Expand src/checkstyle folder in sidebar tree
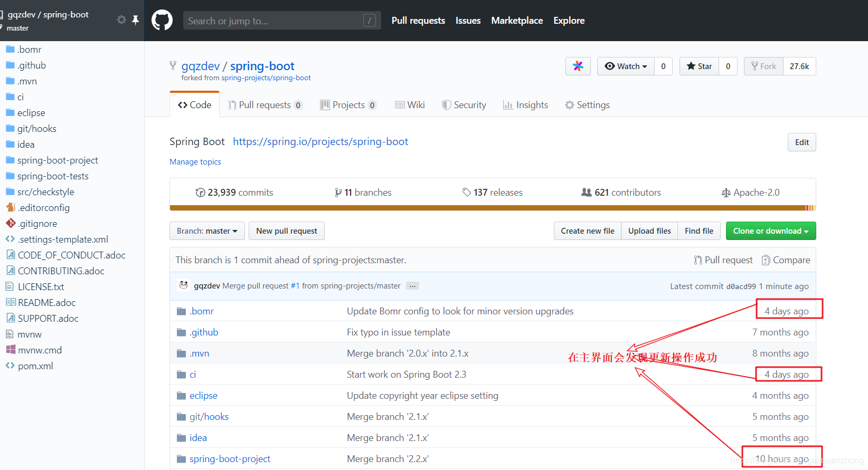Viewport: 868px width, 470px height. (x=45, y=192)
